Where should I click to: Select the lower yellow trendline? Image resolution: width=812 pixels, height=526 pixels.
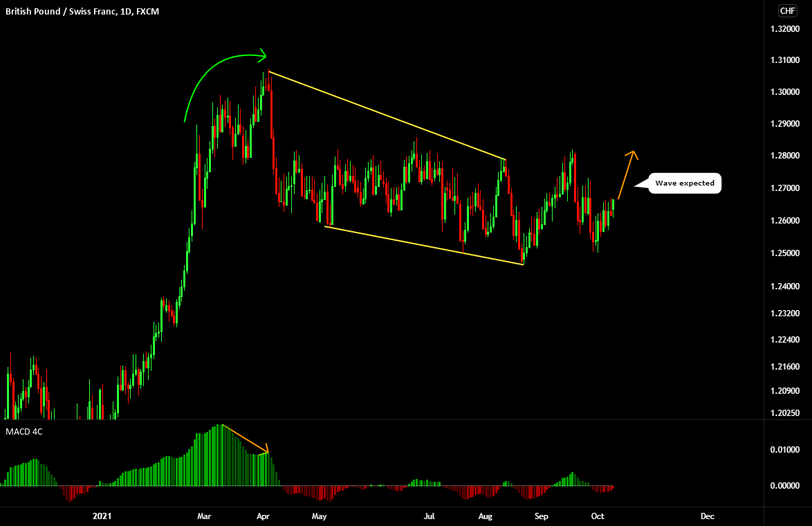(x=424, y=246)
